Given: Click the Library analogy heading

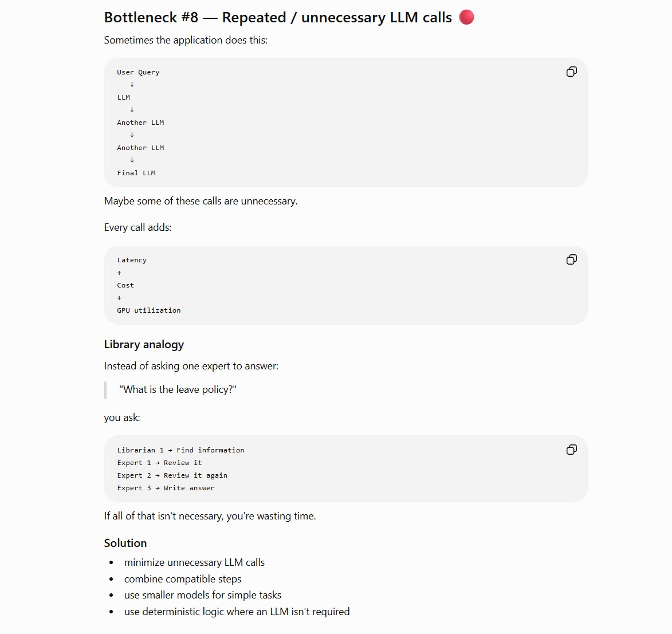Looking at the screenshot, I should tap(144, 344).
